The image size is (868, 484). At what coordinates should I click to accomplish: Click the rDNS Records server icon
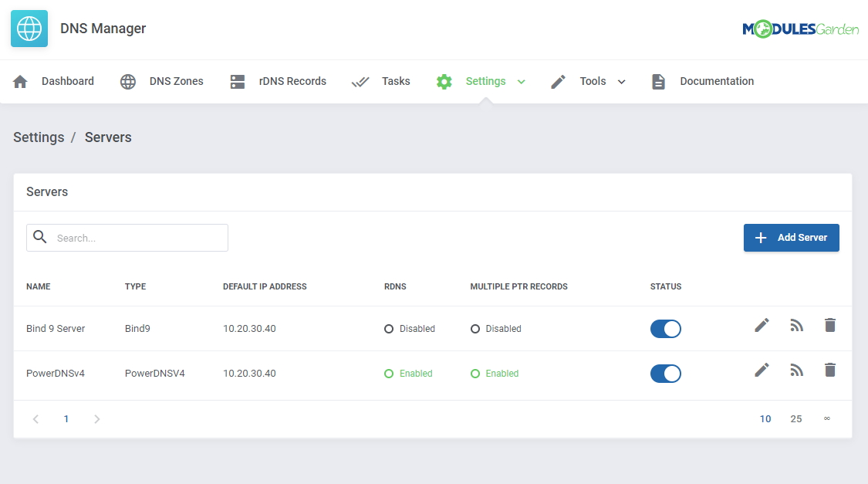tap(238, 81)
